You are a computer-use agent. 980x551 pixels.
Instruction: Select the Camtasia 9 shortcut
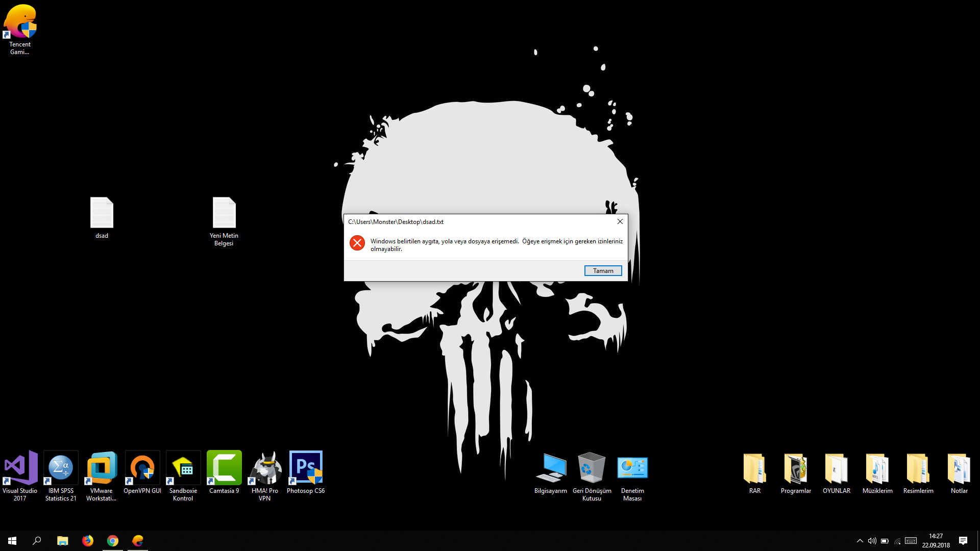pos(224,472)
